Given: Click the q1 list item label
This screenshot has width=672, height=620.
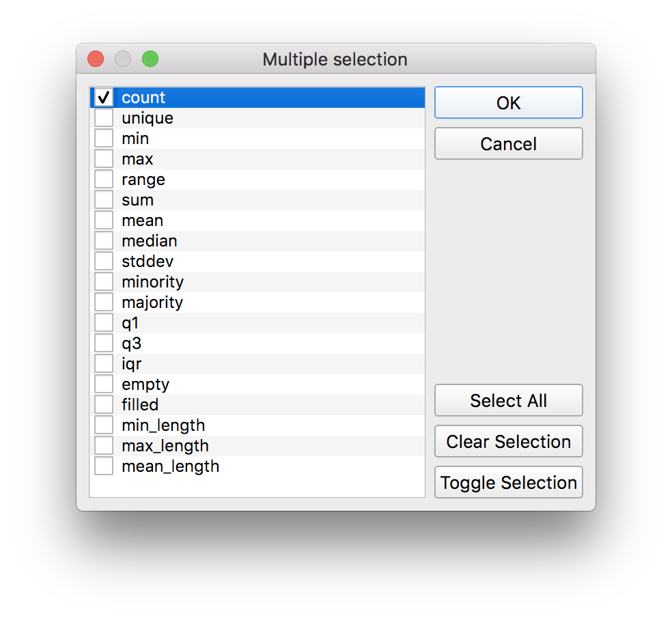Looking at the screenshot, I should pos(130,323).
